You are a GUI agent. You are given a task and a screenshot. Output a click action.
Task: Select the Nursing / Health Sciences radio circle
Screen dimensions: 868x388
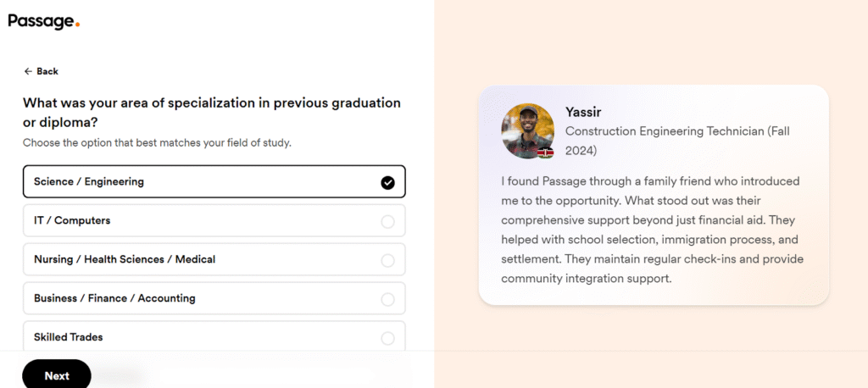click(x=387, y=260)
